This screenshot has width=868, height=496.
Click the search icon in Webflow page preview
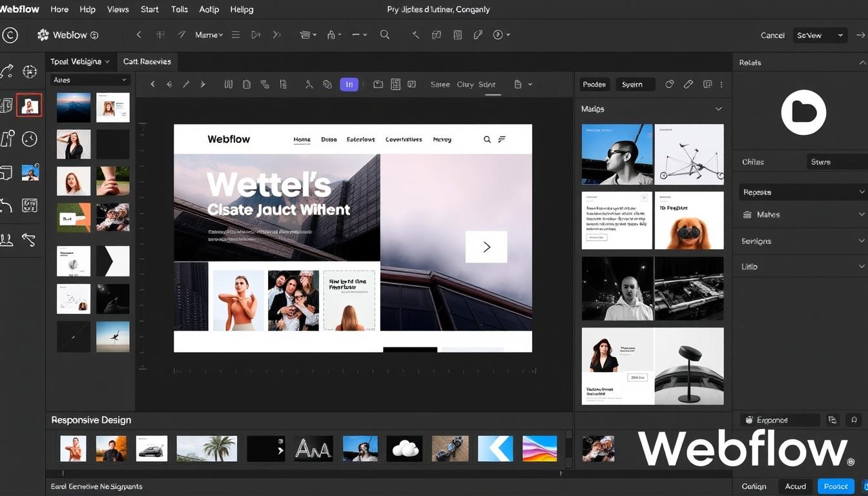[487, 139]
